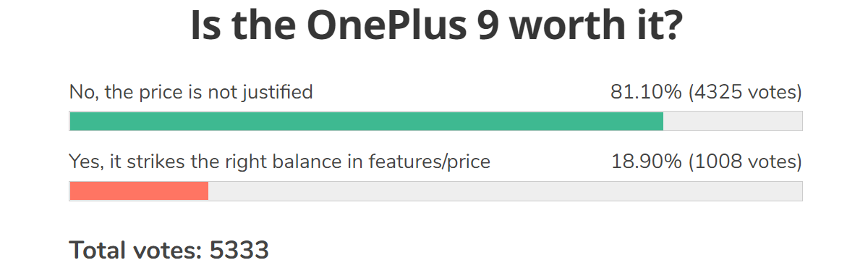Click the 18.90% percentage figure

point(646,162)
